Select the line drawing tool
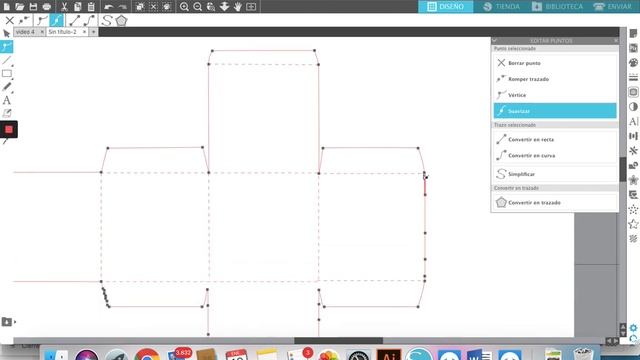 (x=7, y=60)
